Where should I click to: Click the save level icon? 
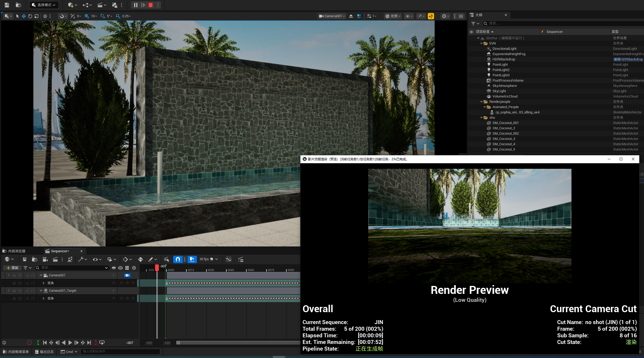coord(7,5)
